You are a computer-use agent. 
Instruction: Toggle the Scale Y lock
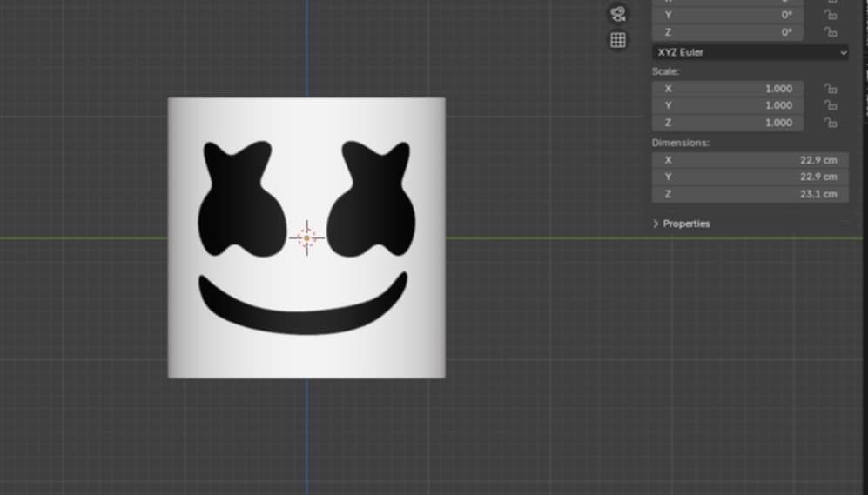(831, 105)
